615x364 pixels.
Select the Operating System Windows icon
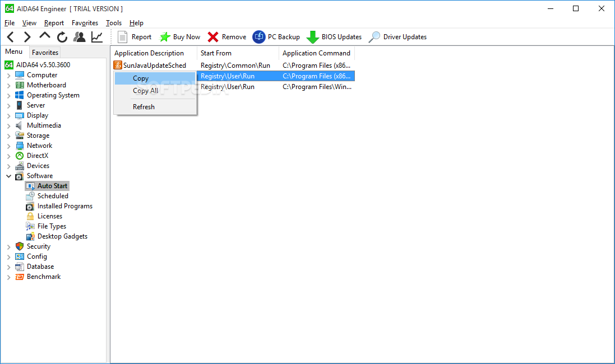tap(19, 95)
